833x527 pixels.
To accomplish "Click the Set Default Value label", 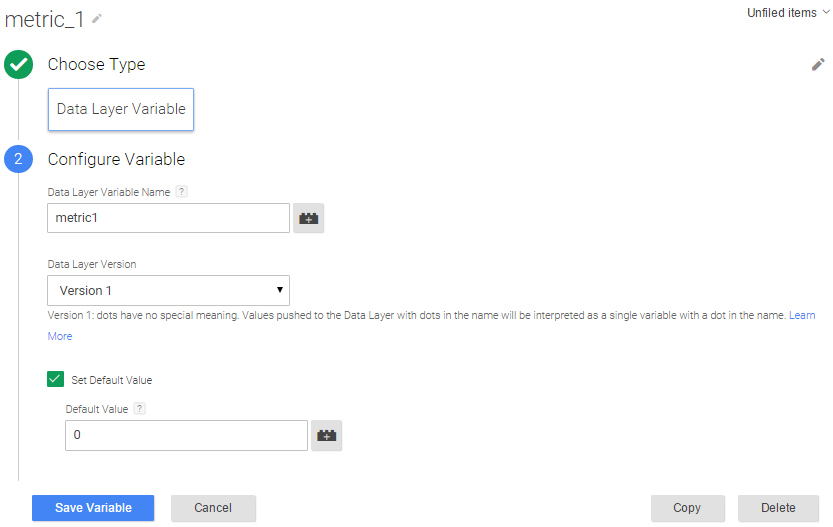I will 112,380.
